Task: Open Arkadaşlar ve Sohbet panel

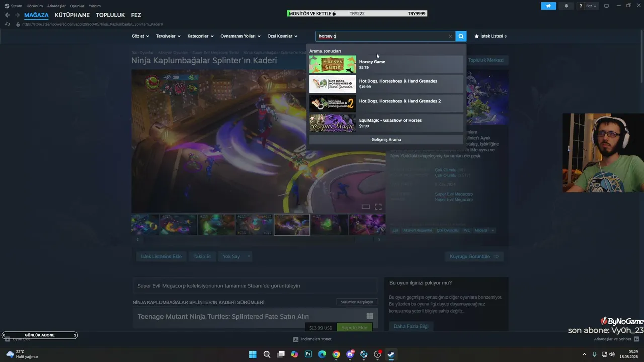Action: pyautogui.click(x=616, y=339)
